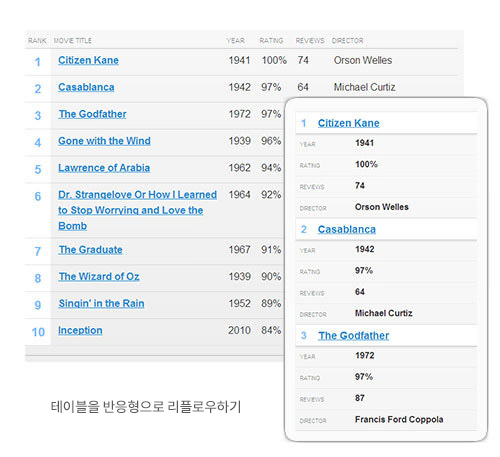Screen dimensions: 500x457
Task: Open the Inception link
Action: 80,330
